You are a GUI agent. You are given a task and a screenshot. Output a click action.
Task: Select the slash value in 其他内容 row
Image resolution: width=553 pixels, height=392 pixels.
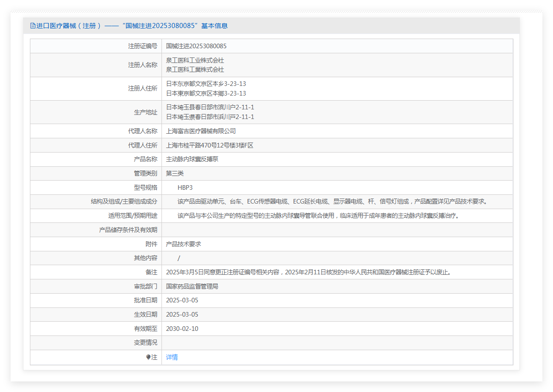click(x=179, y=258)
